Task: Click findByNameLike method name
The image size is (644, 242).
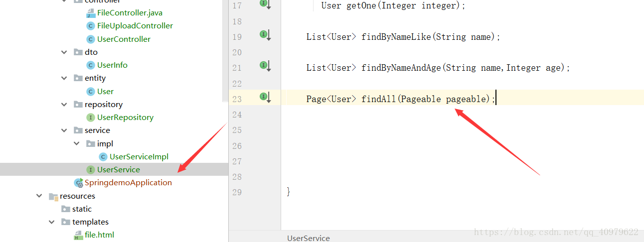Action: point(396,37)
